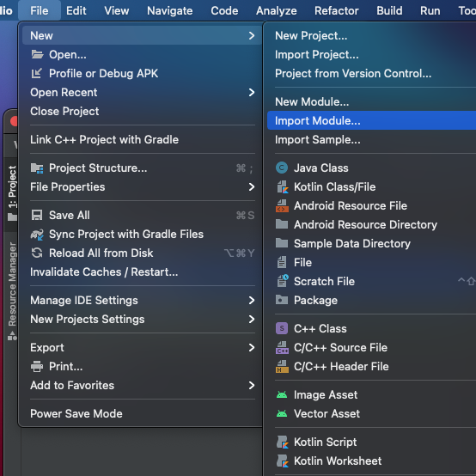The image size is (476, 476).
Task: Click the Kotlin Script icon
Action: click(283, 442)
